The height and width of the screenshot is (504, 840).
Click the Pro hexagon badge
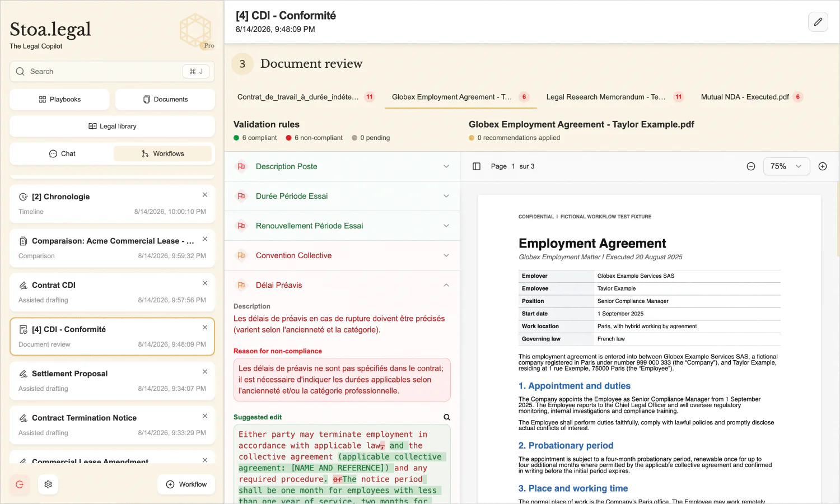pos(196,31)
